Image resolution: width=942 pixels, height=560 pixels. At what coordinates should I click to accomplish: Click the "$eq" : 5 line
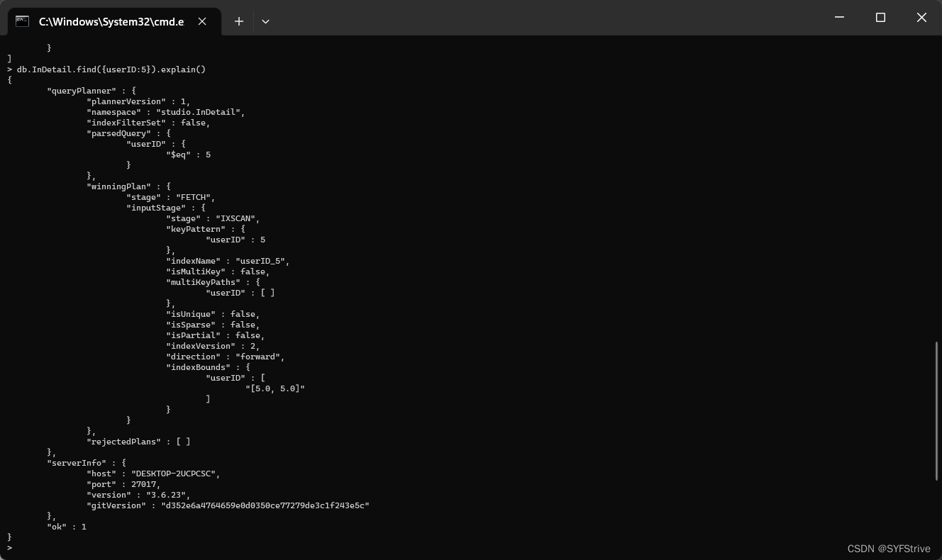(189, 155)
